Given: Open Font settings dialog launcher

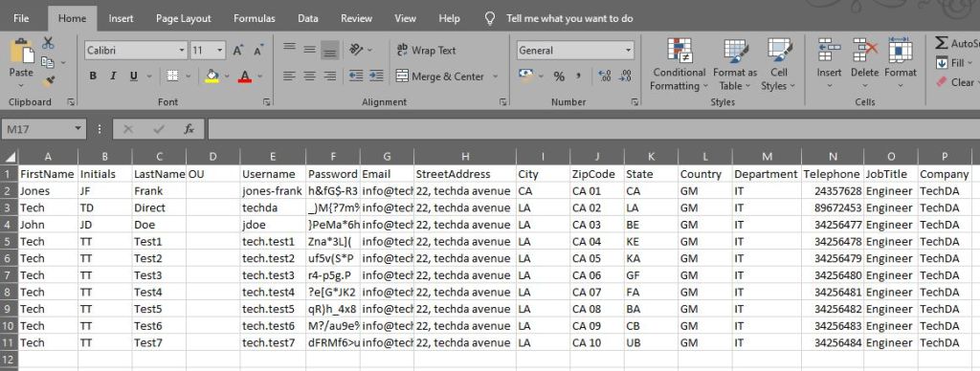Looking at the screenshot, I should point(267,101).
